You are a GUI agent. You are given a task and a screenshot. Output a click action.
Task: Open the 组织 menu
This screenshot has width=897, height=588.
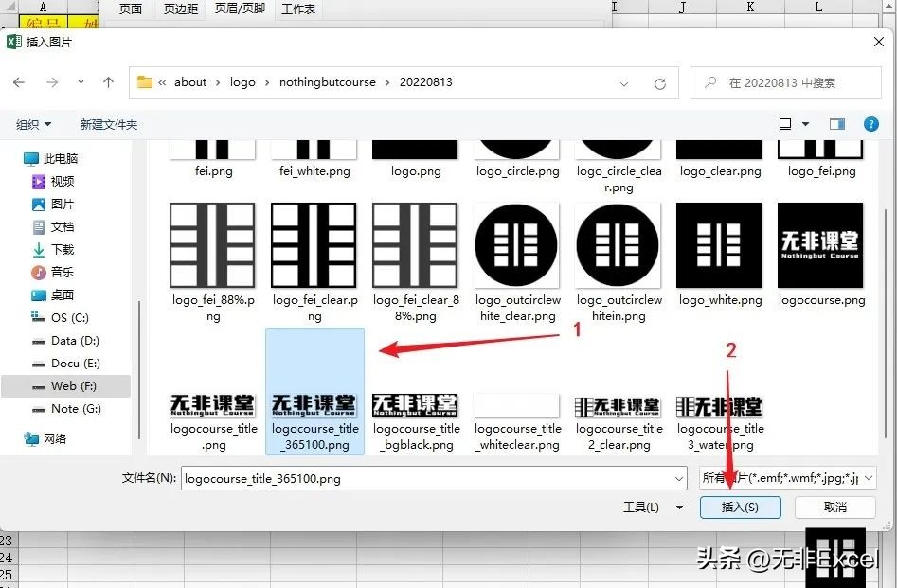(x=33, y=124)
